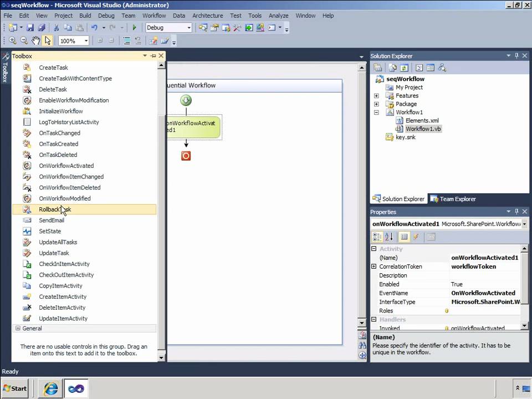532x399 pixels.
Task: Select the onWorkflowActivated1 activity shape
Action: pyautogui.click(x=194, y=127)
